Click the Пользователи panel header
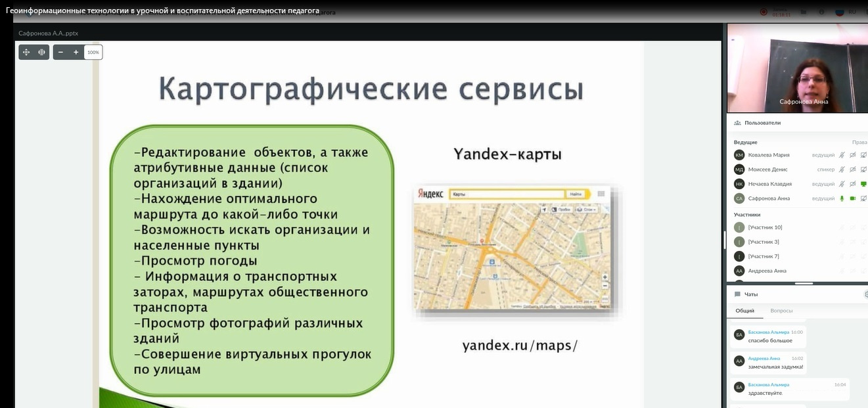The image size is (868, 408). 762,123
